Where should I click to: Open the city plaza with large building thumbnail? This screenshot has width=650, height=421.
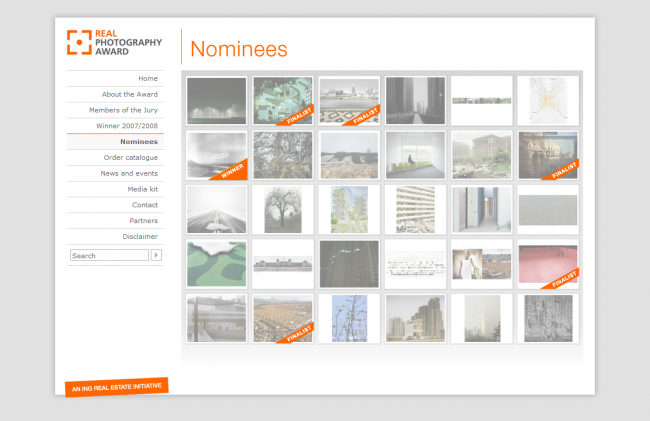tap(482, 155)
